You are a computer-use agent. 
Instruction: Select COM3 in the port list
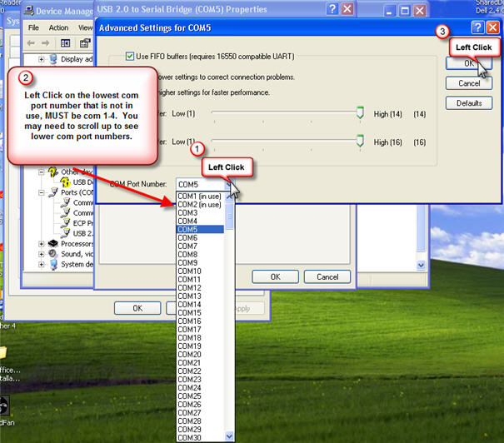coord(201,212)
